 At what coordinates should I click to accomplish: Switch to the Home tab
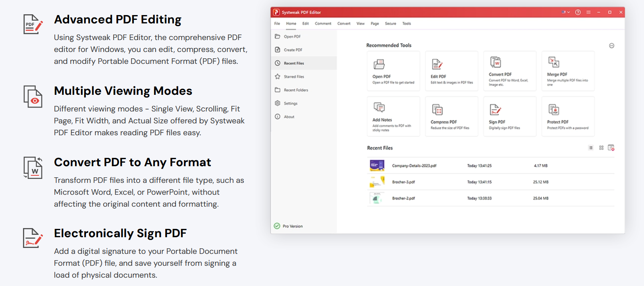pos(291,23)
